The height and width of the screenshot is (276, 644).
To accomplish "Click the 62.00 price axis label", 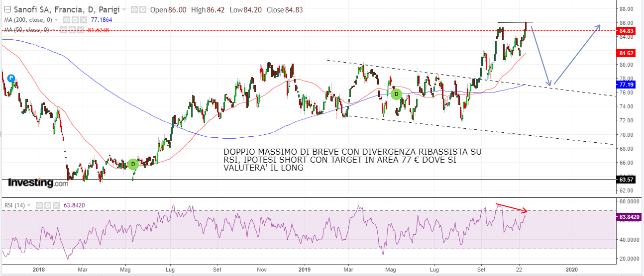I will [626, 190].
